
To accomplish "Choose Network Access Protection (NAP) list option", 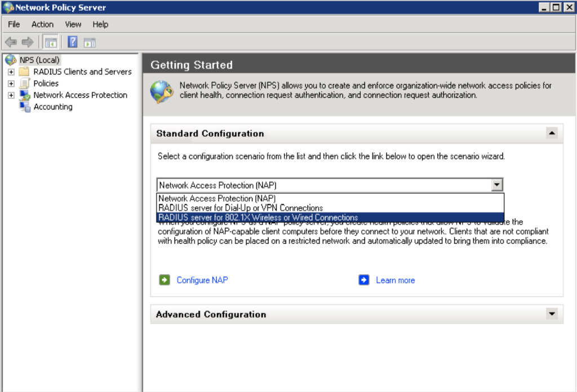I will (x=330, y=198).
